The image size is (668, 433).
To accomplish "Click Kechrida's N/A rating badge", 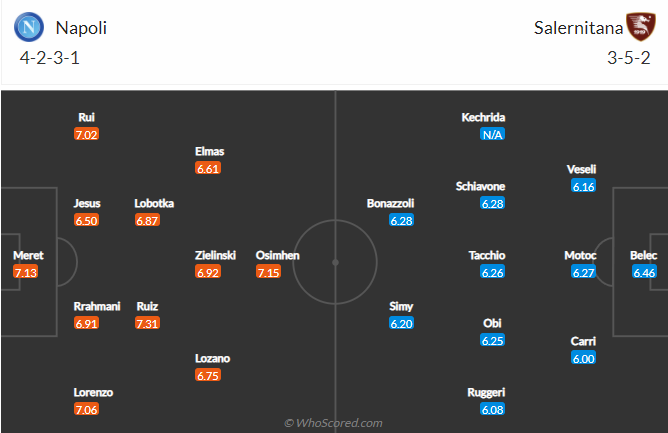I will tap(492, 134).
